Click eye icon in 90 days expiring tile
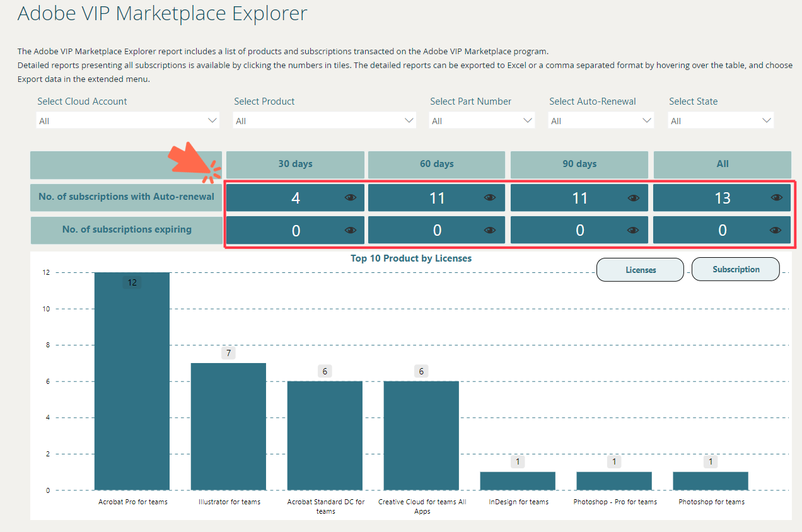This screenshot has width=802, height=532. coord(634,230)
